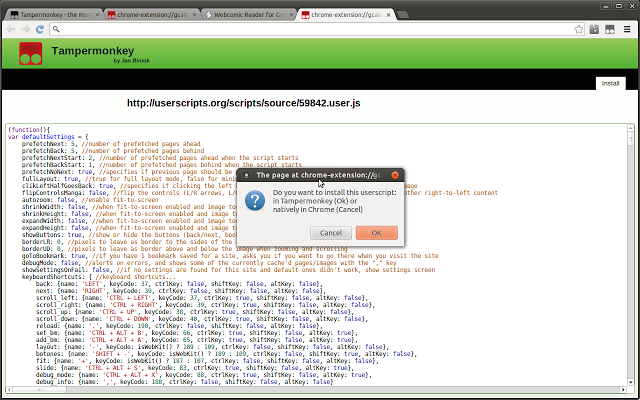Screen dimensions: 640x400
Task: Click the 'debug_info' shortcut code line
Action: tap(184, 382)
